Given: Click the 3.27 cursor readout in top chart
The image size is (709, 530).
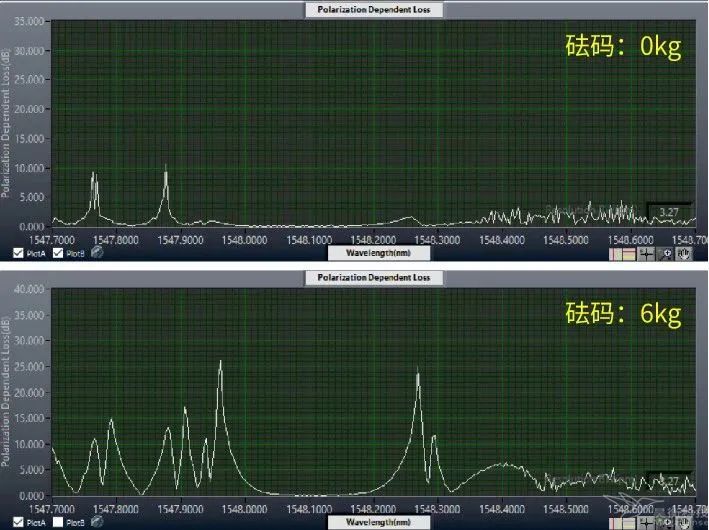Looking at the screenshot, I should point(664,212).
